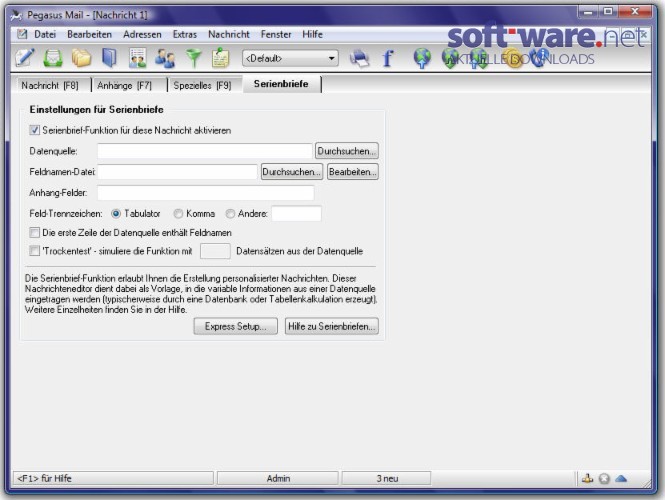Open the Hilfe menu
The image size is (665, 500).
pos(313,34)
